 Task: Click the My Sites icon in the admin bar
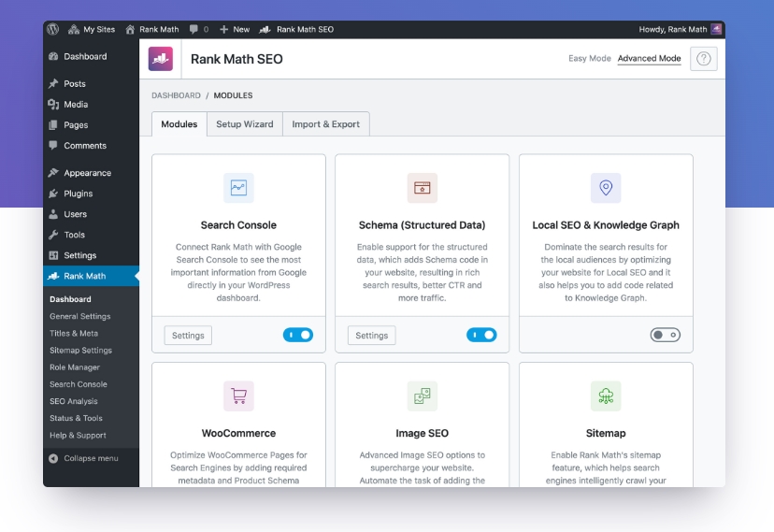click(74, 30)
